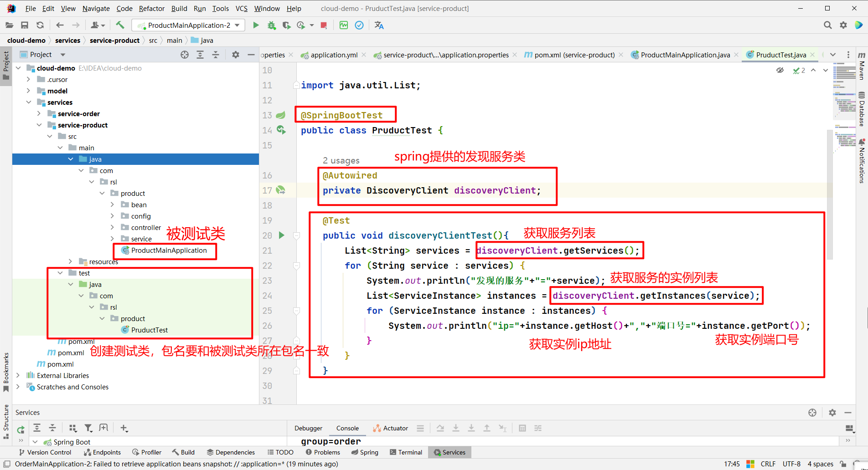Rerun the service in Services toolbar
The height and width of the screenshot is (470, 868).
[21, 429]
